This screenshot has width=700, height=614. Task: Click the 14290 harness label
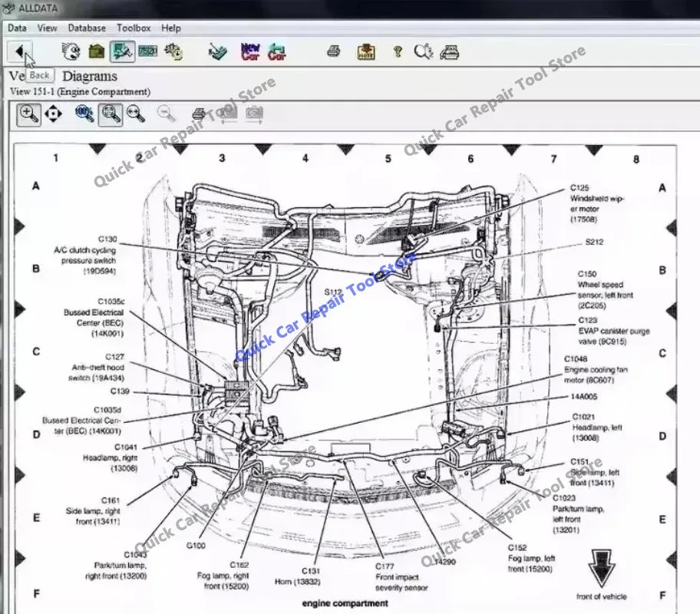[444, 562]
